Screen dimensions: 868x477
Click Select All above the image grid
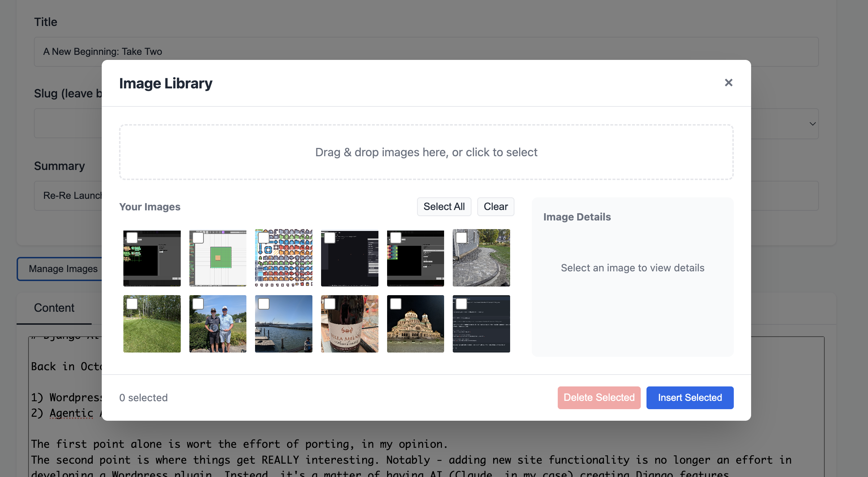444,206
